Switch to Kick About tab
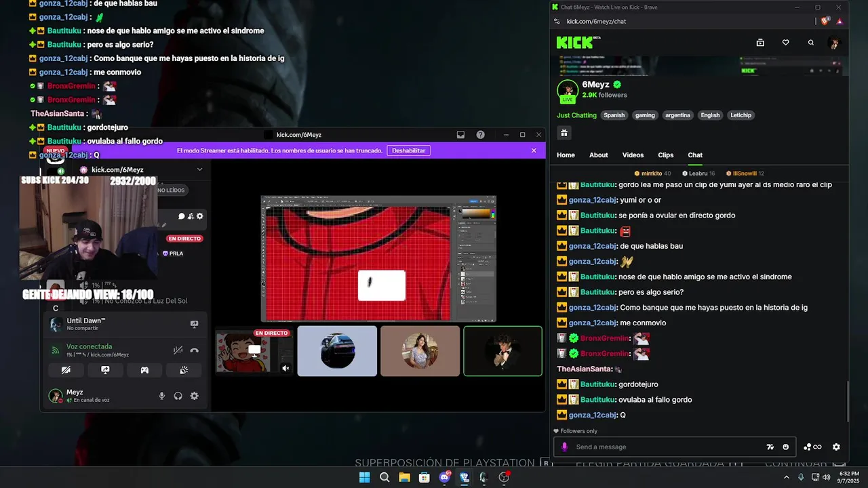 (x=599, y=155)
